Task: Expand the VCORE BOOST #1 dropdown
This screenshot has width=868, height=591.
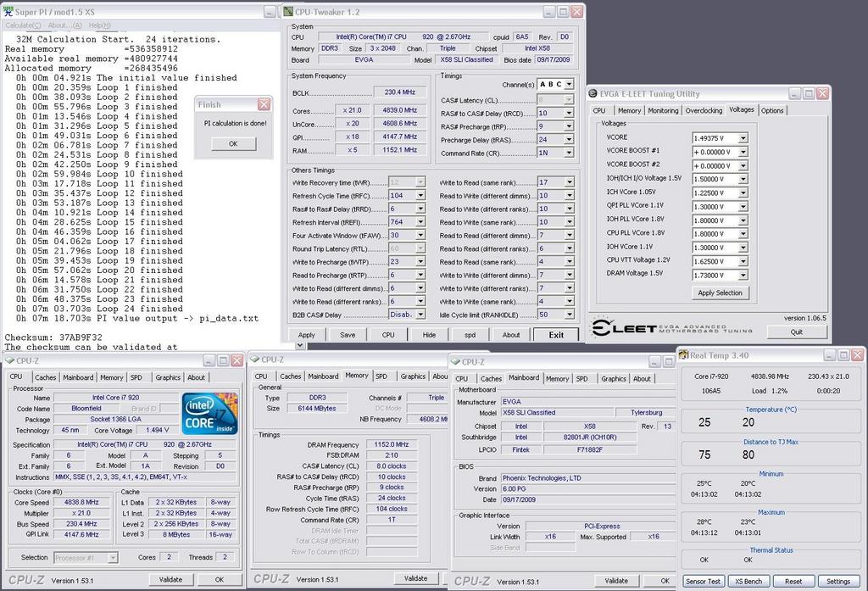Action: click(x=743, y=152)
